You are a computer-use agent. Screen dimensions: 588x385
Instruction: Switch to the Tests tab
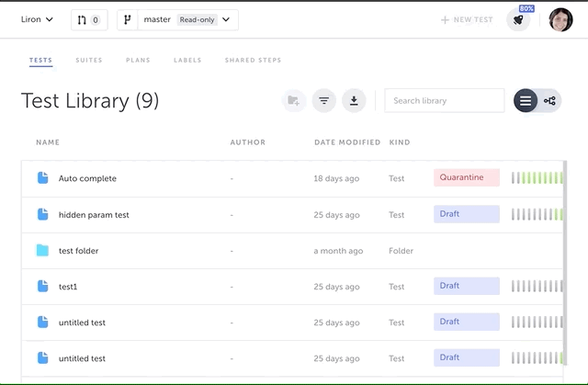[x=40, y=60]
